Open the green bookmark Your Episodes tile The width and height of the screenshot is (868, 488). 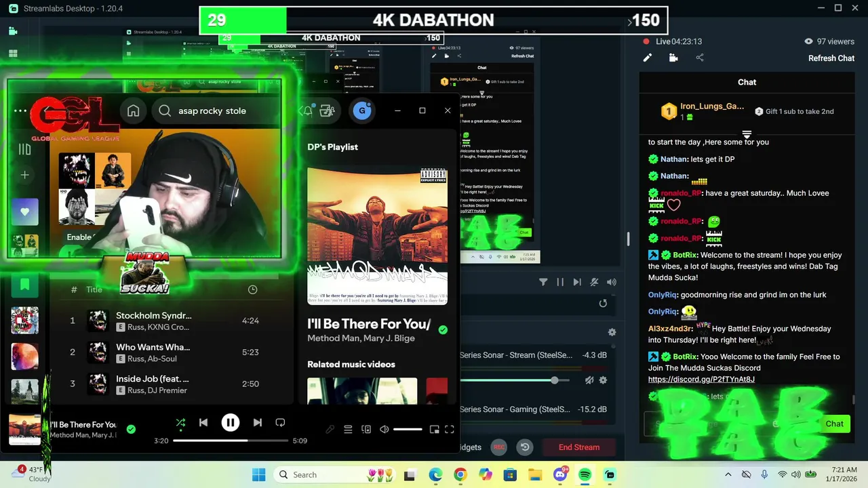click(24, 284)
